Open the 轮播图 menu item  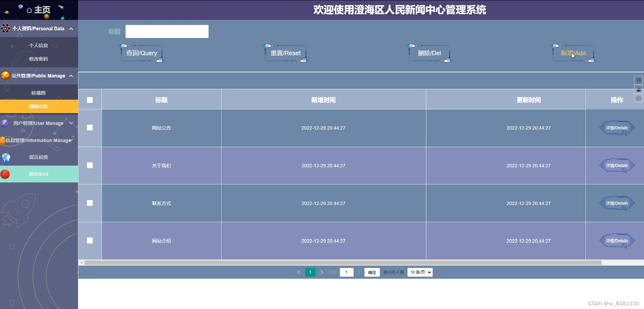[39, 93]
